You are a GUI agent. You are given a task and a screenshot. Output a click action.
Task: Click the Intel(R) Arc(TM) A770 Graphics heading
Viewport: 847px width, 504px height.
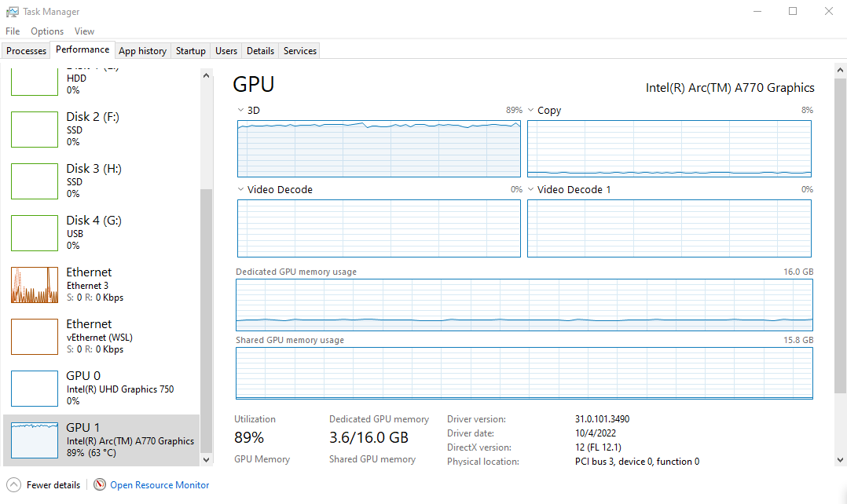coord(731,87)
